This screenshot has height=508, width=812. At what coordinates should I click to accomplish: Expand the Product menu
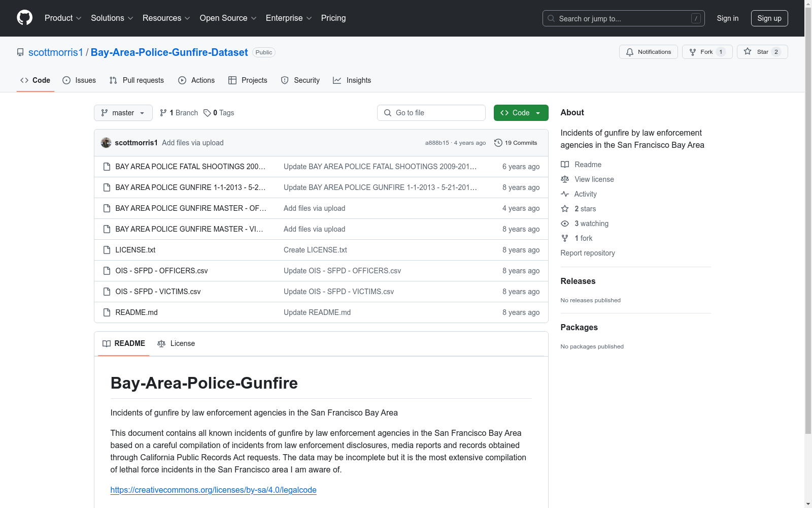pos(63,18)
